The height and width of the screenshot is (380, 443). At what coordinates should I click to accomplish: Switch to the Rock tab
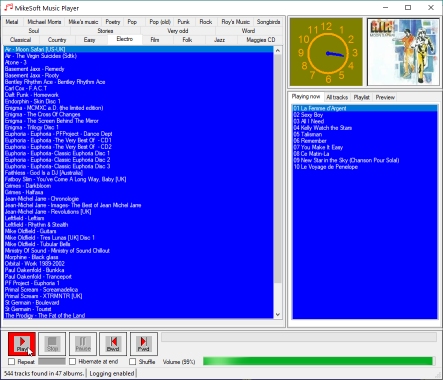[206, 22]
